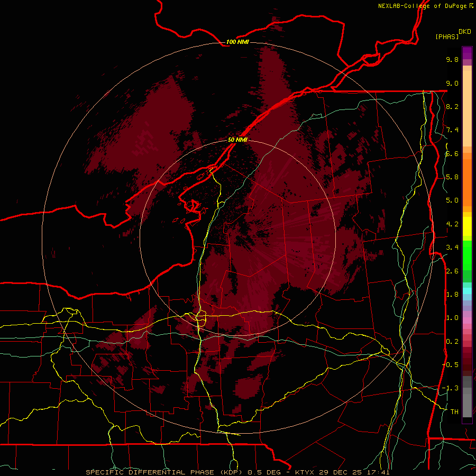Screen dimensions: 476x476
Task: Click the SPECIFIC DIFFERENTIAL PHASE caption text
Action: pos(151,472)
